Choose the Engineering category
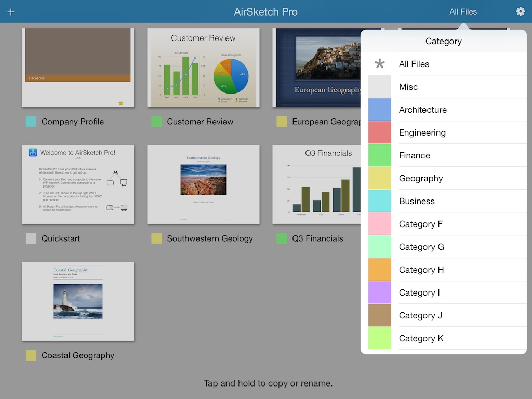The image size is (532, 399). pyautogui.click(x=444, y=132)
